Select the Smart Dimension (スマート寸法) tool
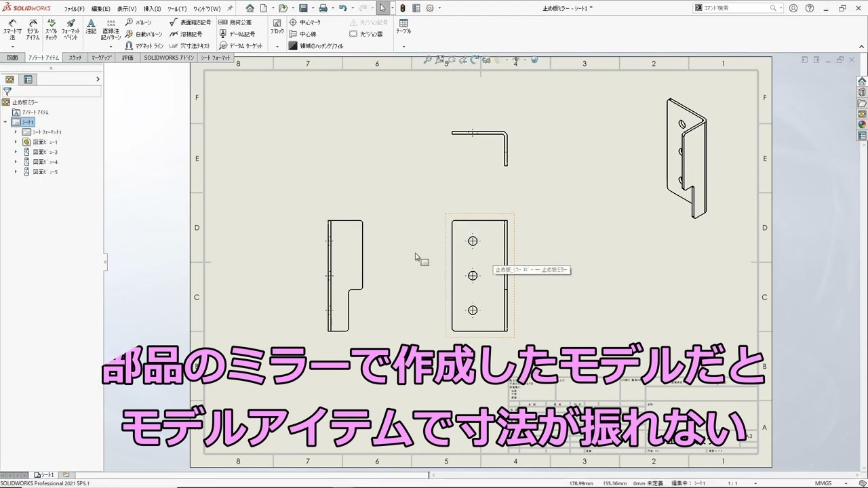The image size is (868, 488). click(12, 30)
